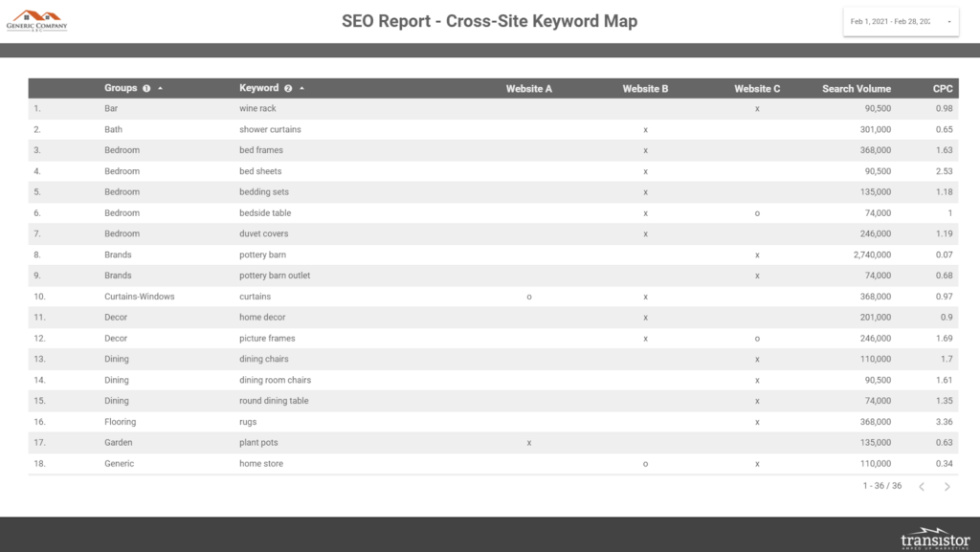The width and height of the screenshot is (980, 552).
Task: Select the 'pottery barn' keyword cell
Action: 262,255
